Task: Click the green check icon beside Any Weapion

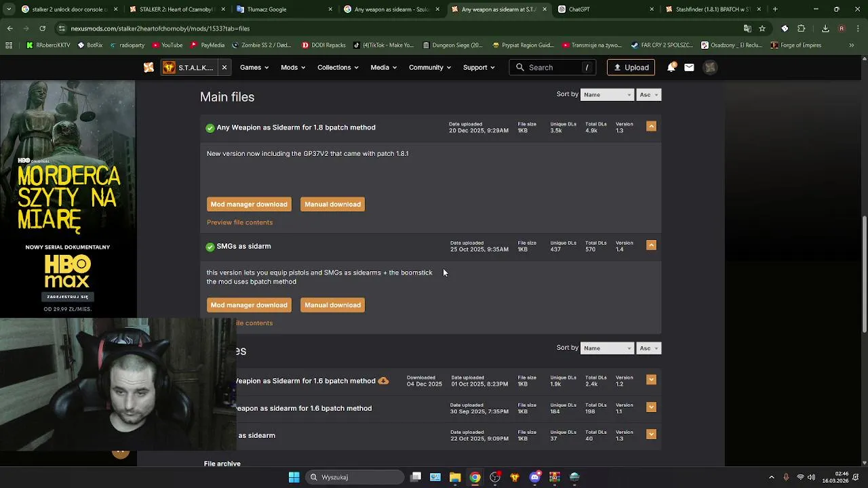Action: [x=210, y=127]
